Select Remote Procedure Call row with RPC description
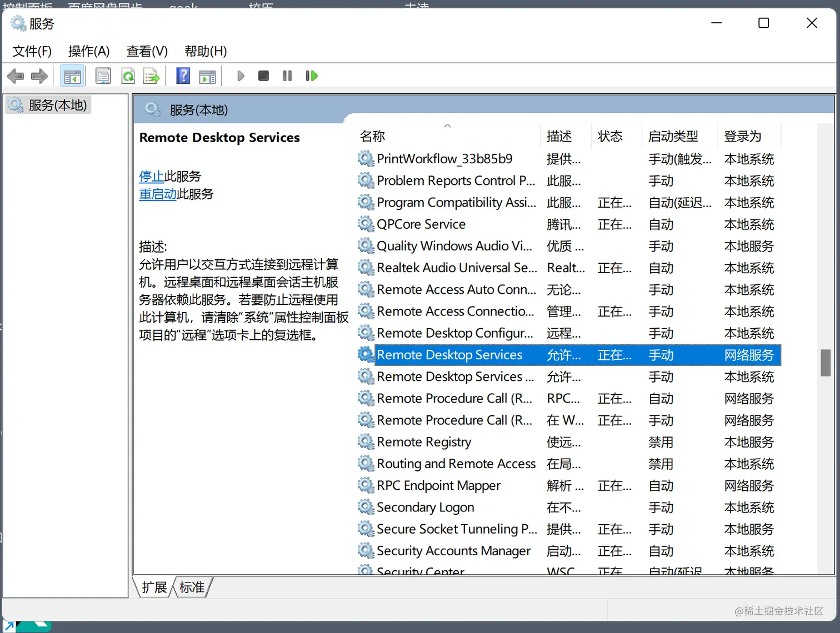This screenshot has height=633, width=840. point(569,398)
